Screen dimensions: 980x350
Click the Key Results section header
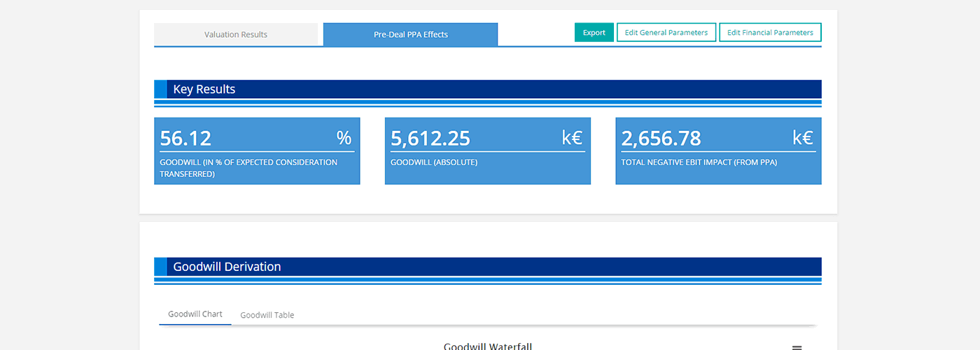[x=204, y=90]
